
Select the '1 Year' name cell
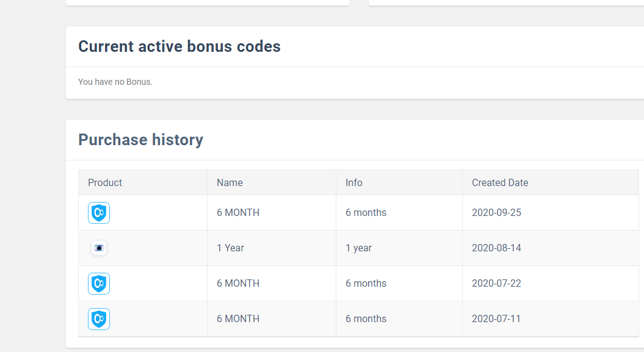pyautogui.click(x=230, y=248)
